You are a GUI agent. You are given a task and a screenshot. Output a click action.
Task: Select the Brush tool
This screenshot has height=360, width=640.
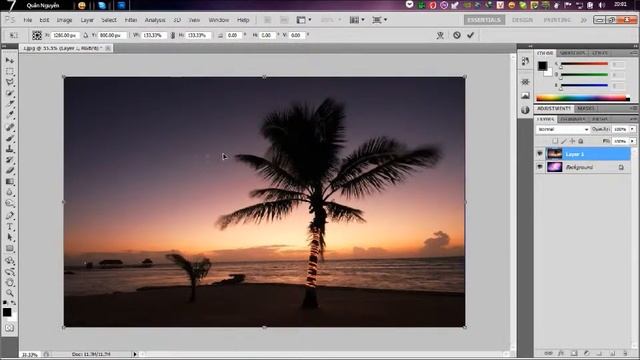pyautogui.click(x=10, y=138)
